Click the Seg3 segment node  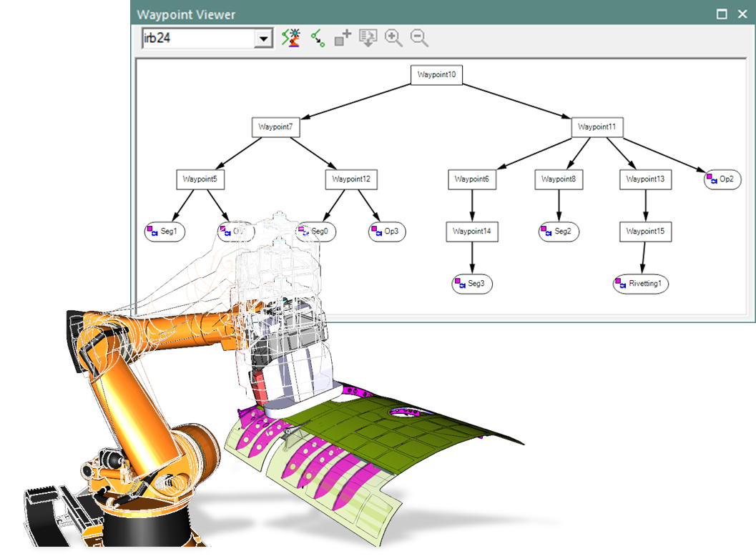pos(472,284)
